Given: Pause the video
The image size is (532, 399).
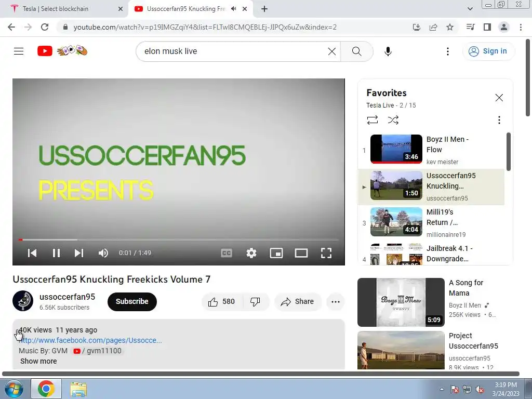Looking at the screenshot, I should coord(56,253).
